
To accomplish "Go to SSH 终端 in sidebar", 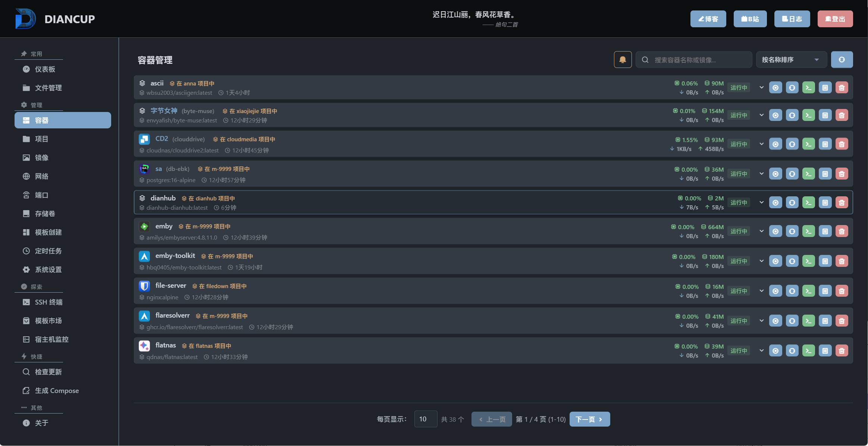I will coord(48,302).
